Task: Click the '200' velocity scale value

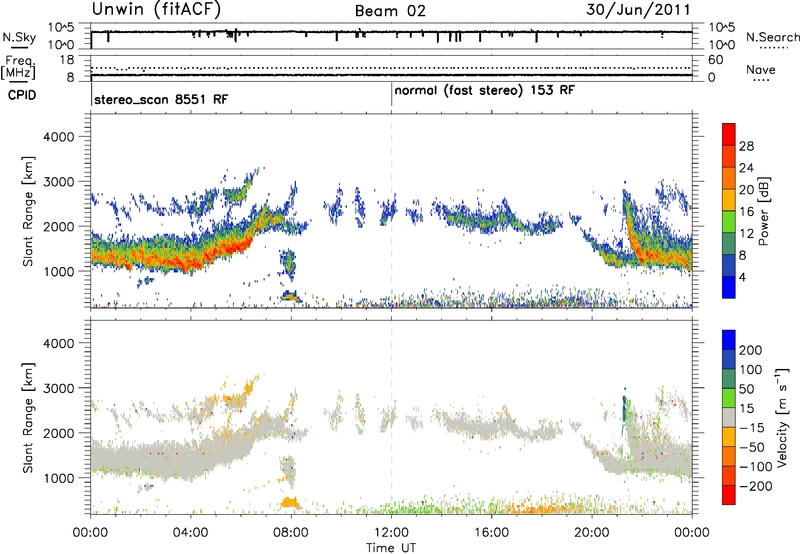Action: coord(751,350)
